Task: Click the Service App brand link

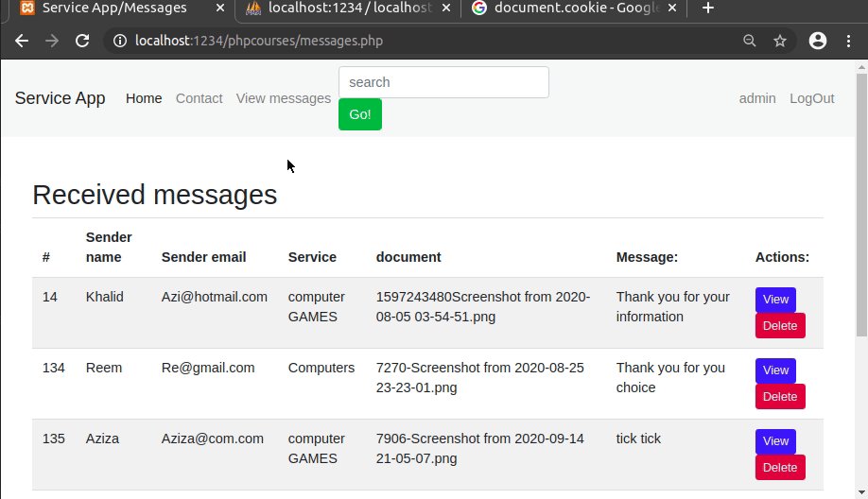Action: pyautogui.click(x=60, y=98)
